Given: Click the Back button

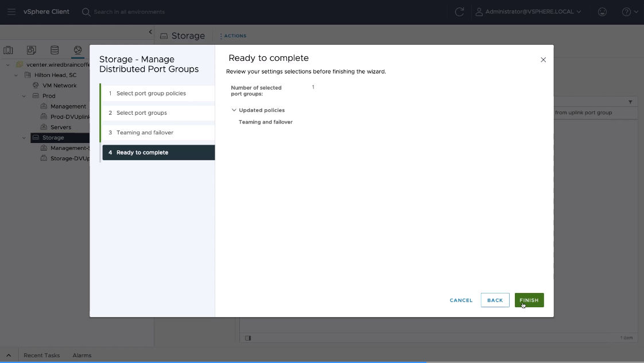Looking at the screenshot, I should (x=495, y=300).
